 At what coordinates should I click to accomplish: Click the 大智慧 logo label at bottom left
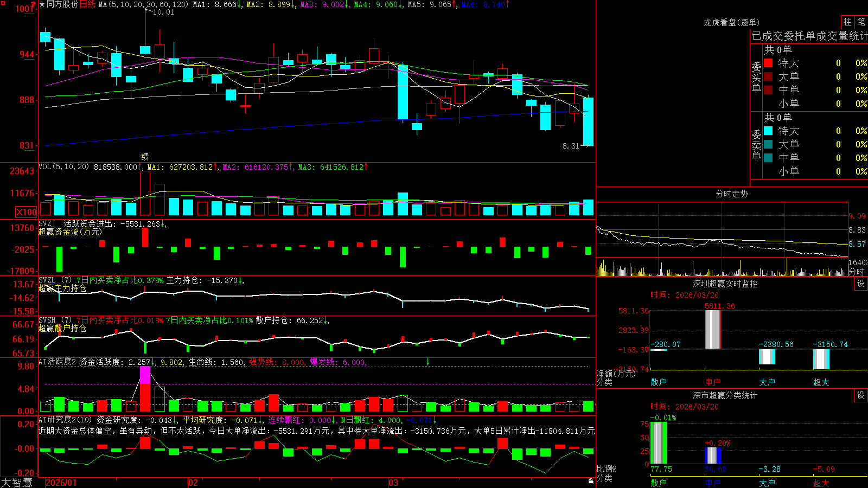click(17, 483)
